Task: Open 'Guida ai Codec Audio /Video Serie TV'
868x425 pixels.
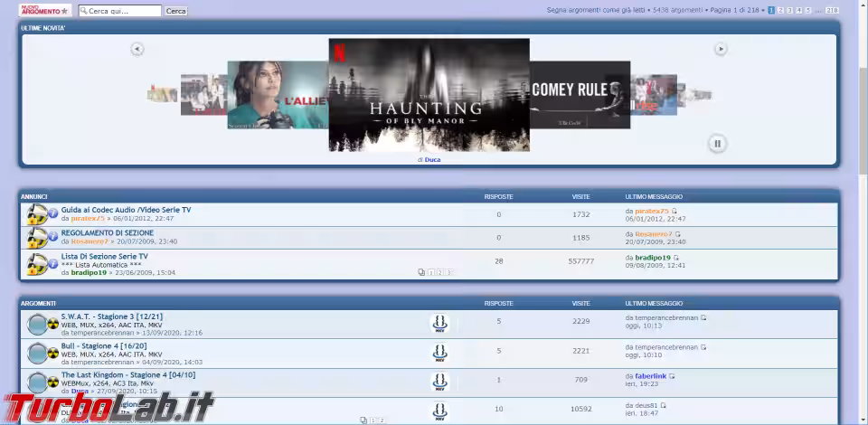Action: click(x=127, y=210)
